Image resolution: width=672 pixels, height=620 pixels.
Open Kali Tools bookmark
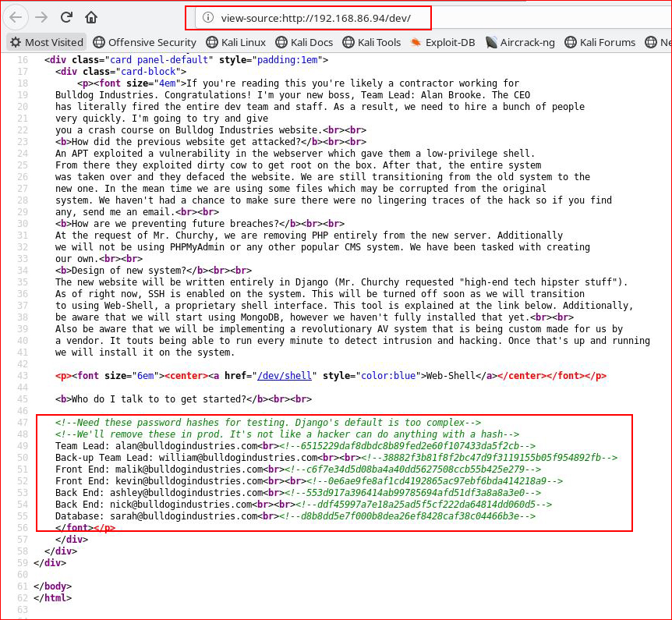click(x=372, y=42)
